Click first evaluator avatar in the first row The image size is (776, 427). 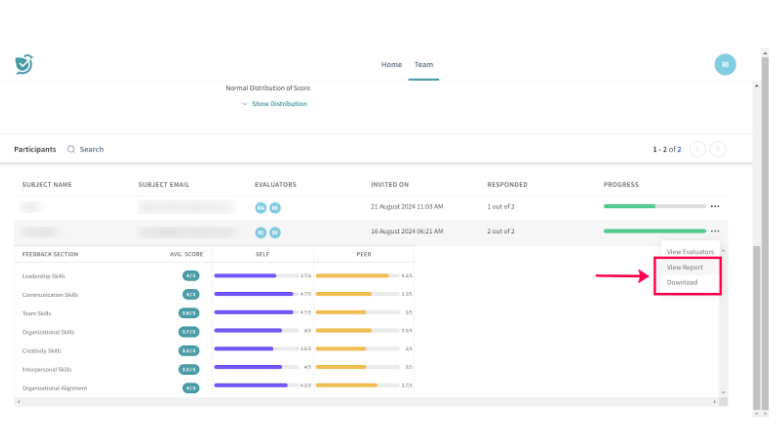260,206
